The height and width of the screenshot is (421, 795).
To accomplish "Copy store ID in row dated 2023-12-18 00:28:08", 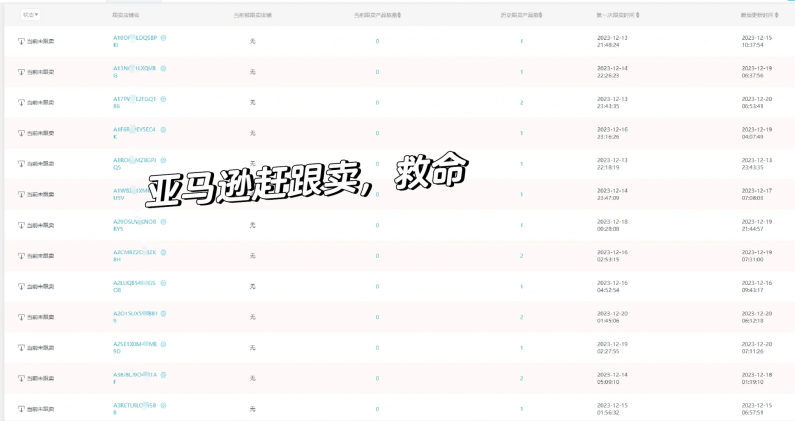I will (163, 222).
